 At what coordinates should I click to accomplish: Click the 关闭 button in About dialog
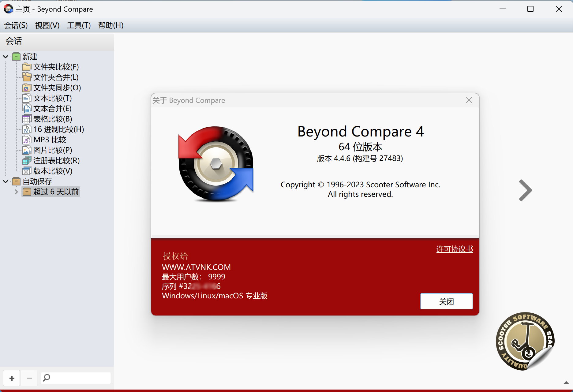click(446, 301)
